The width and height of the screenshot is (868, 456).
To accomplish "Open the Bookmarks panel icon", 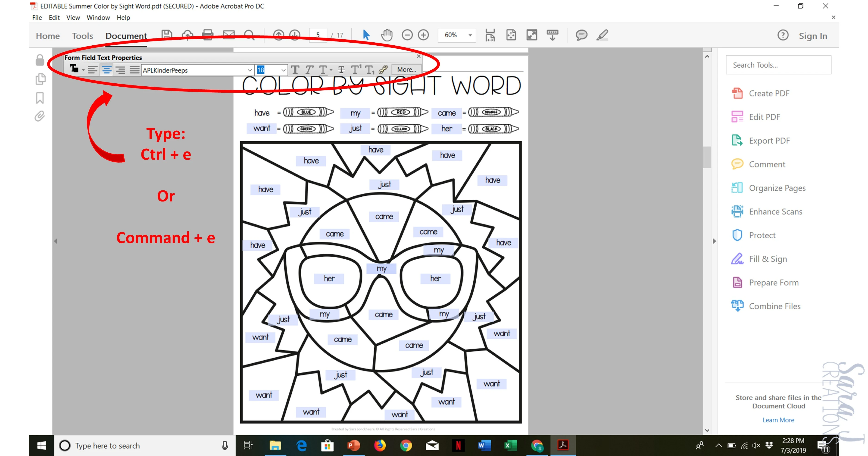I will tap(40, 98).
